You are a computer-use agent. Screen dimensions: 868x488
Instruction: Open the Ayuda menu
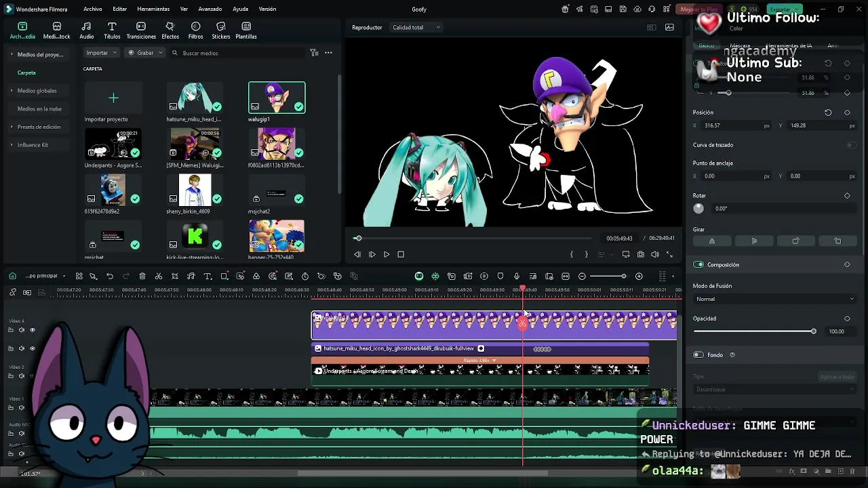240,9
